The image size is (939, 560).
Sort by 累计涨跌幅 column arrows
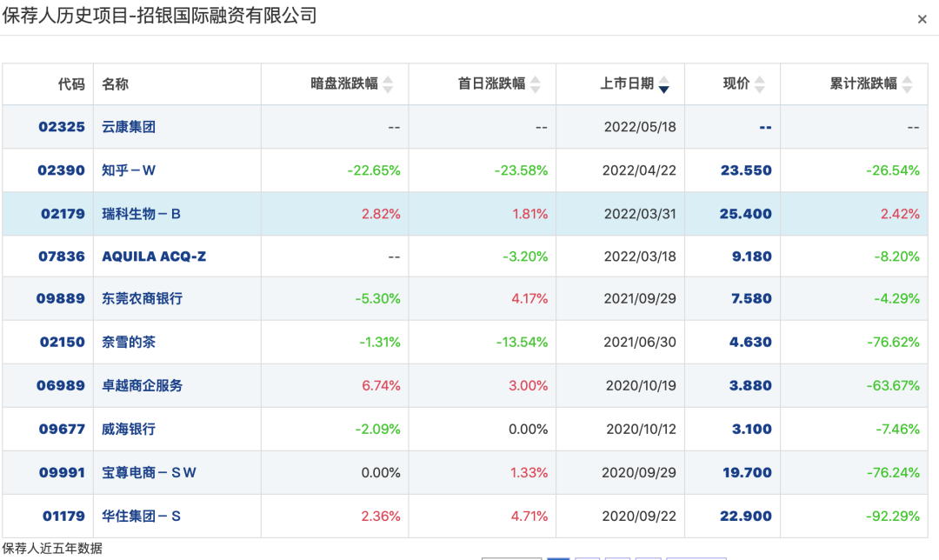click(907, 84)
